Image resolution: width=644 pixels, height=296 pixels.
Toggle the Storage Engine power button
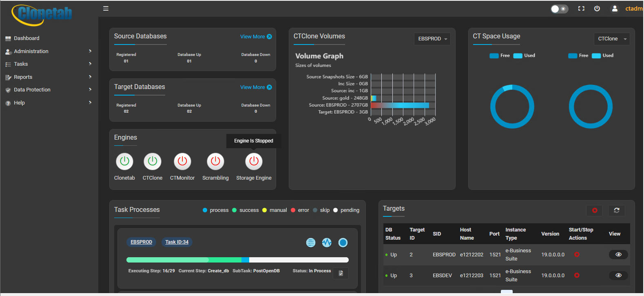(x=254, y=161)
